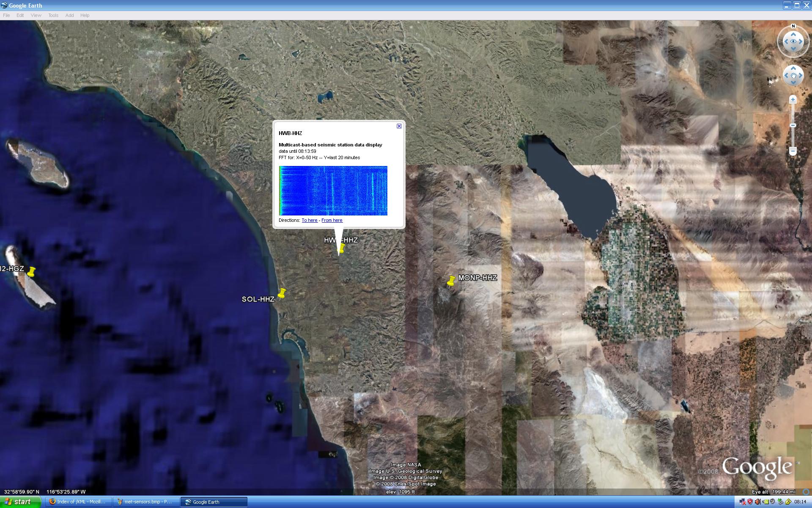
Task: Click the Safely Remove Hardware tray icon
Action: click(781, 502)
